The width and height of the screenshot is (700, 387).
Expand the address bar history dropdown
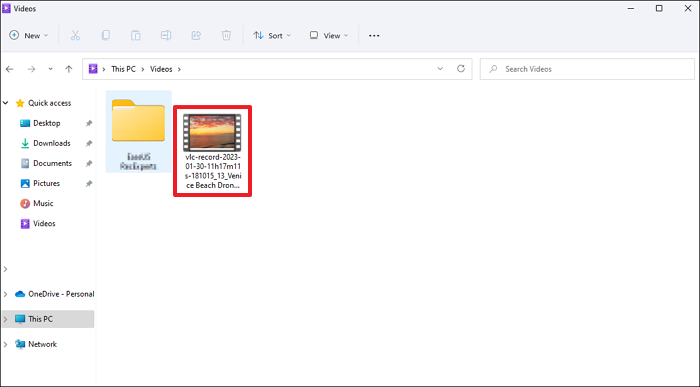(x=440, y=69)
